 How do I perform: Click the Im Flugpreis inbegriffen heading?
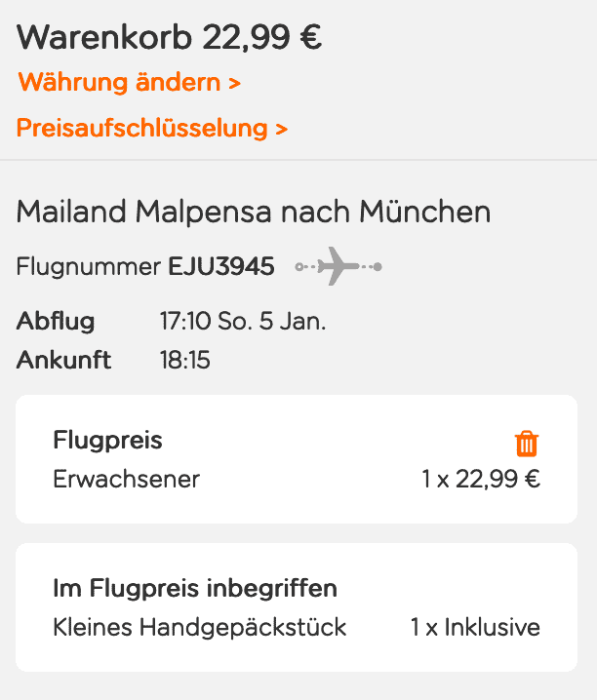195,589
